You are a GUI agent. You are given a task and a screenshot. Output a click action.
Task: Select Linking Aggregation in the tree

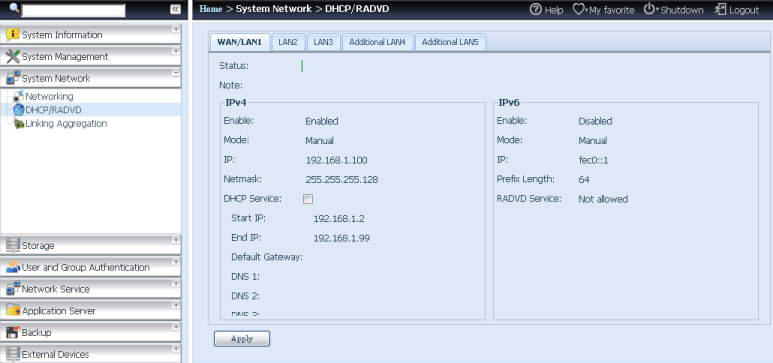click(x=66, y=123)
